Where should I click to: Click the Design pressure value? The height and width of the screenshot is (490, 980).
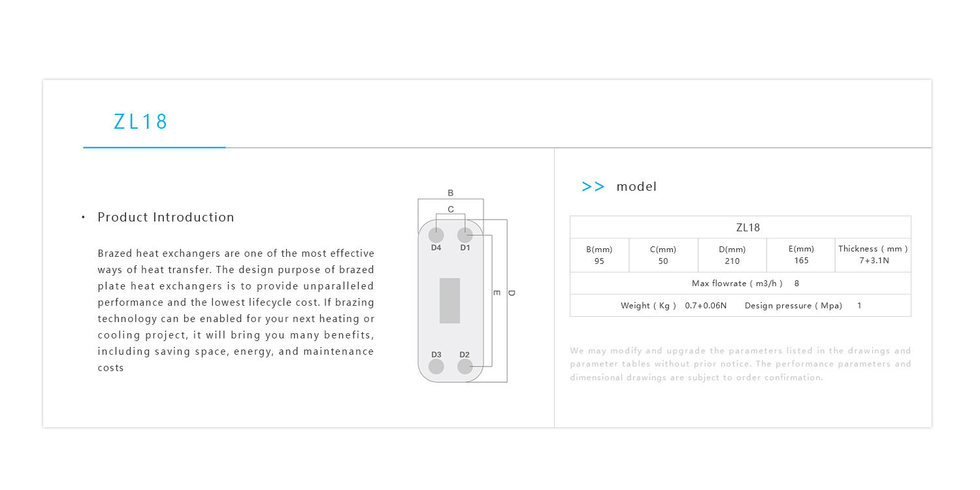tap(859, 306)
